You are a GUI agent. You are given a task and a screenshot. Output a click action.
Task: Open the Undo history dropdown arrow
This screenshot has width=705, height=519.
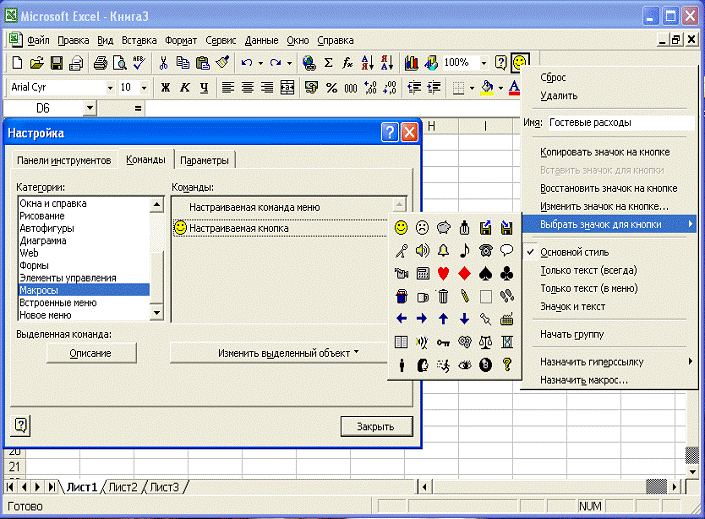pos(260,63)
